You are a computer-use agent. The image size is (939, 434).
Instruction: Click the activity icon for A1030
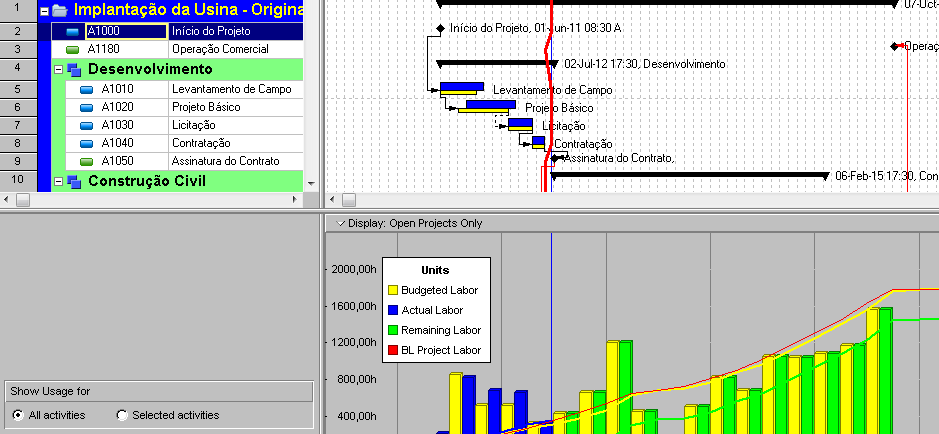[x=87, y=126]
